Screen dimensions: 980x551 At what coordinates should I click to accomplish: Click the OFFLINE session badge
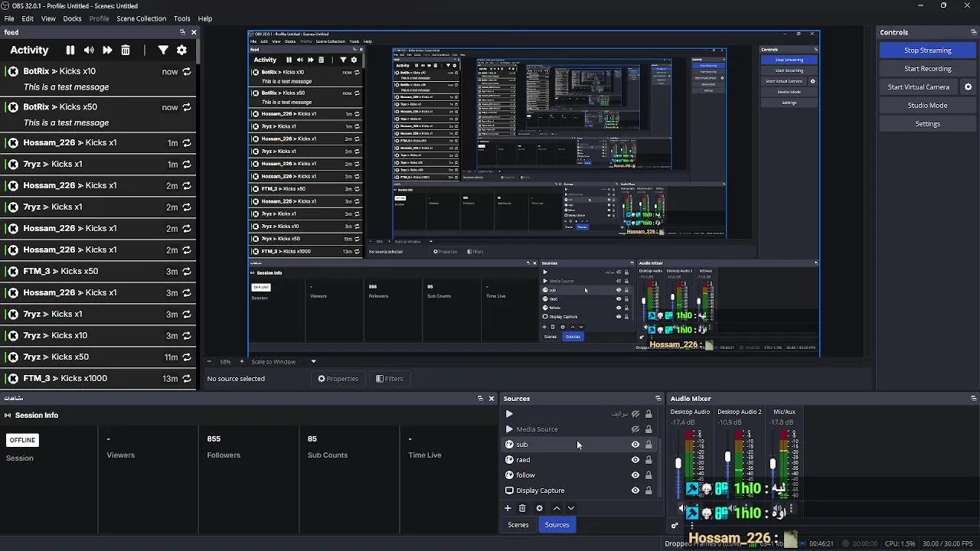pyautogui.click(x=22, y=440)
